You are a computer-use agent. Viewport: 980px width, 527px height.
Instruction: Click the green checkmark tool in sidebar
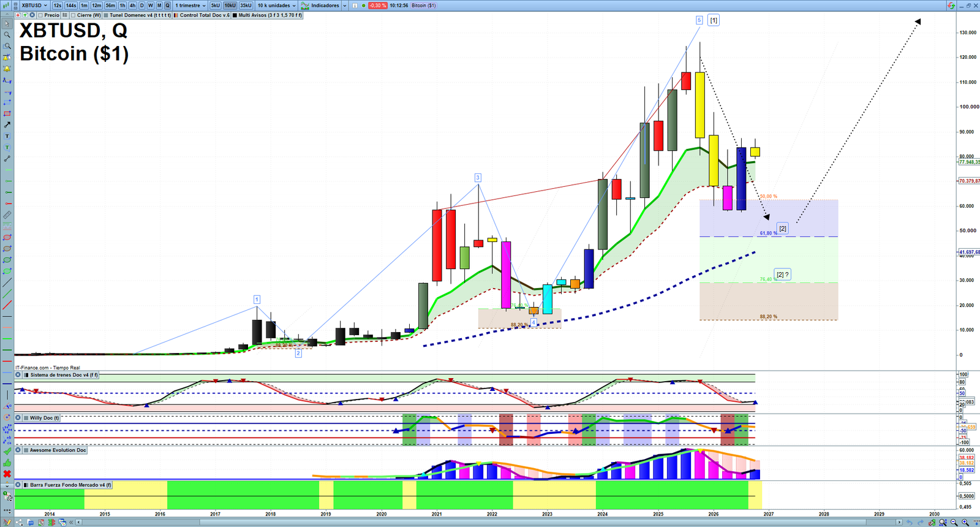click(7, 452)
